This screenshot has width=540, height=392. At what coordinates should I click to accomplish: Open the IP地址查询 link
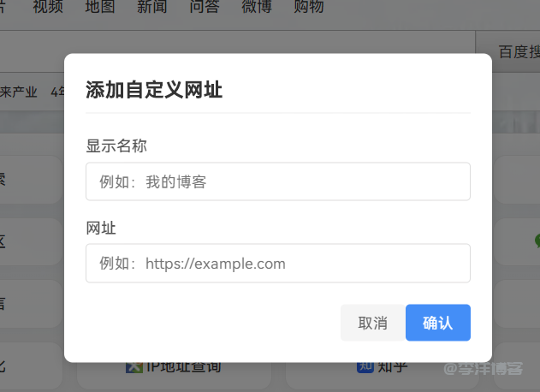tap(174, 367)
